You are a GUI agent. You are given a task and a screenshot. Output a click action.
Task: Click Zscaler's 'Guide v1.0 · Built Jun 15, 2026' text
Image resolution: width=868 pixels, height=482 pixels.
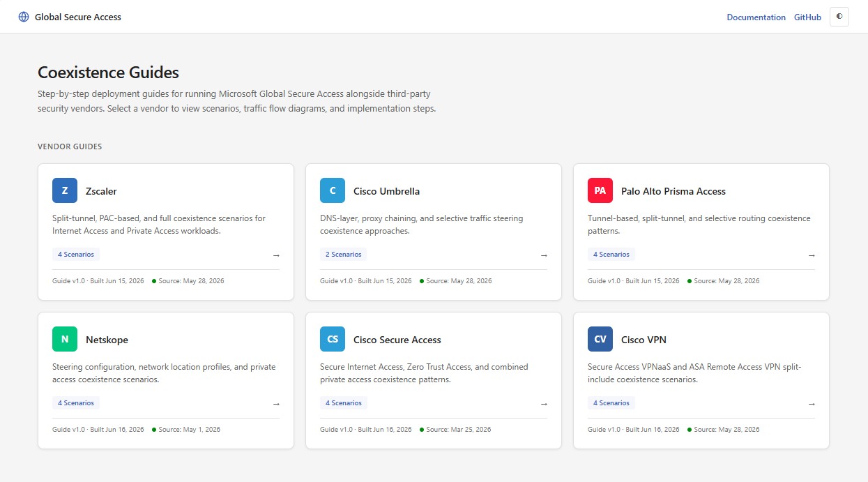pos(98,281)
